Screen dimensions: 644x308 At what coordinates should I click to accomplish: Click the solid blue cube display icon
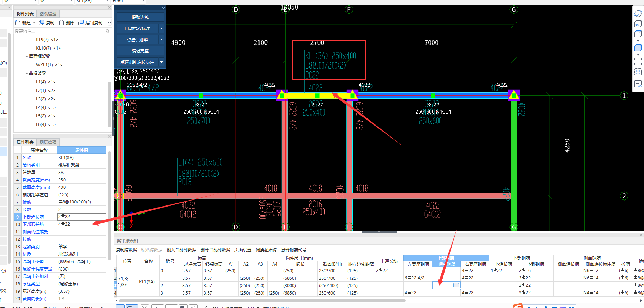[638, 48]
